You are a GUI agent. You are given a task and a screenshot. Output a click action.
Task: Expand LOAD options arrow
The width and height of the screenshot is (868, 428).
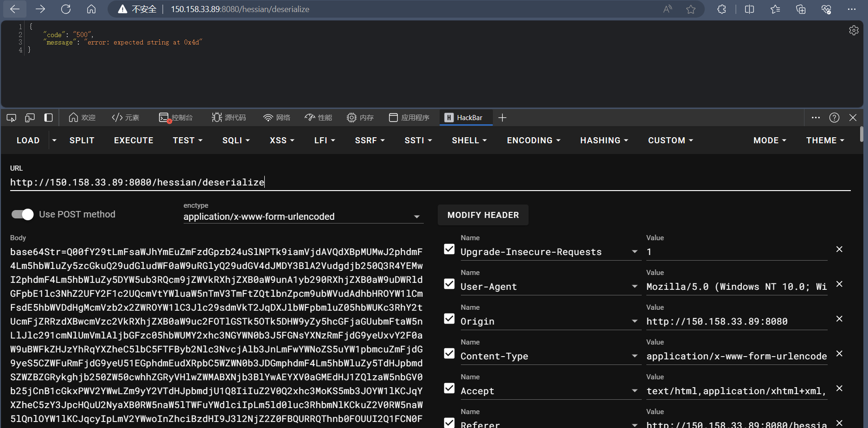click(54, 140)
